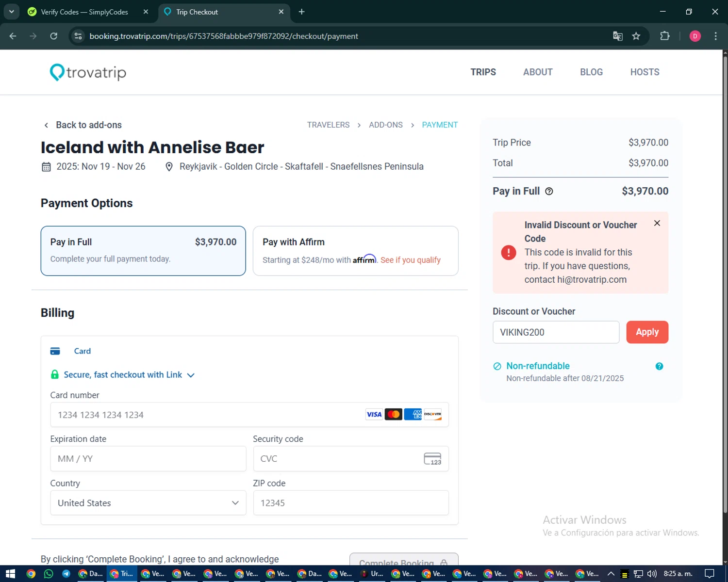Choose the Pay with Affirm option
Viewport: 728px width, 582px height.
point(355,251)
